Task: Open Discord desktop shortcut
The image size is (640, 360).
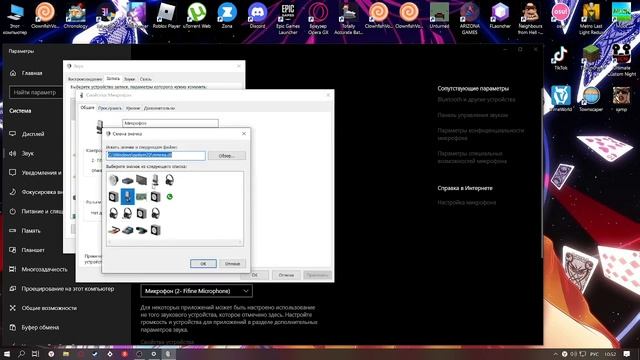Action: coord(257,16)
